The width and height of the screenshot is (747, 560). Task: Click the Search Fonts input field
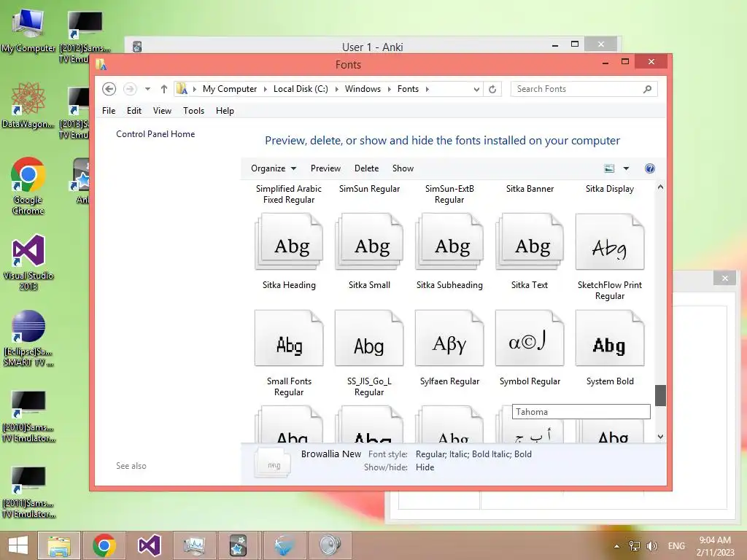click(x=584, y=89)
